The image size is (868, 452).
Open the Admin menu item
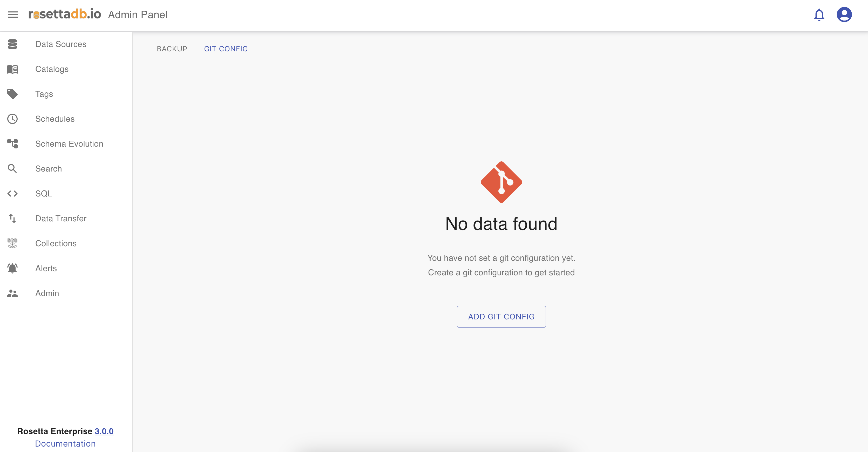point(47,293)
